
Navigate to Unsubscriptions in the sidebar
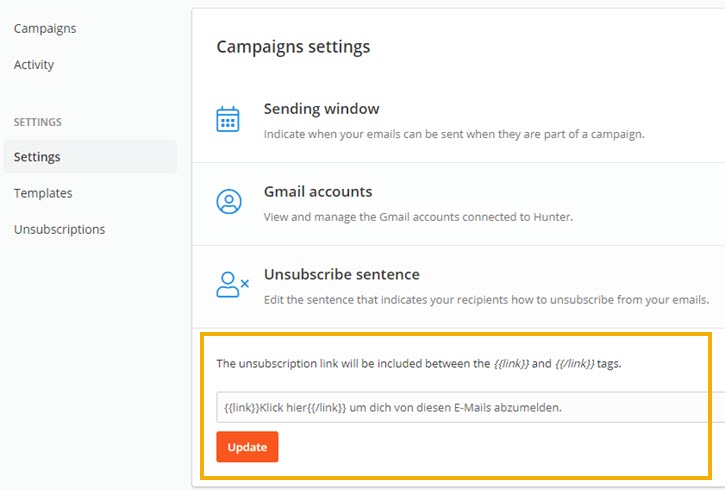[59, 229]
